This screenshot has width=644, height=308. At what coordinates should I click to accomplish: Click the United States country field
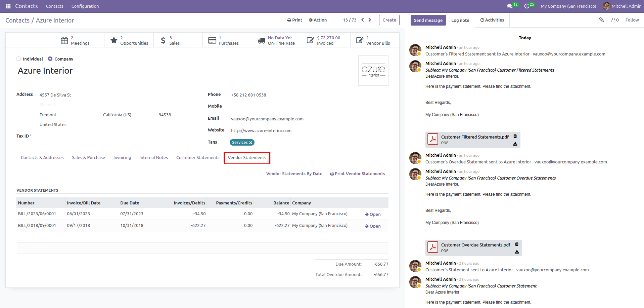pyautogui.click(x=53, y=124)
